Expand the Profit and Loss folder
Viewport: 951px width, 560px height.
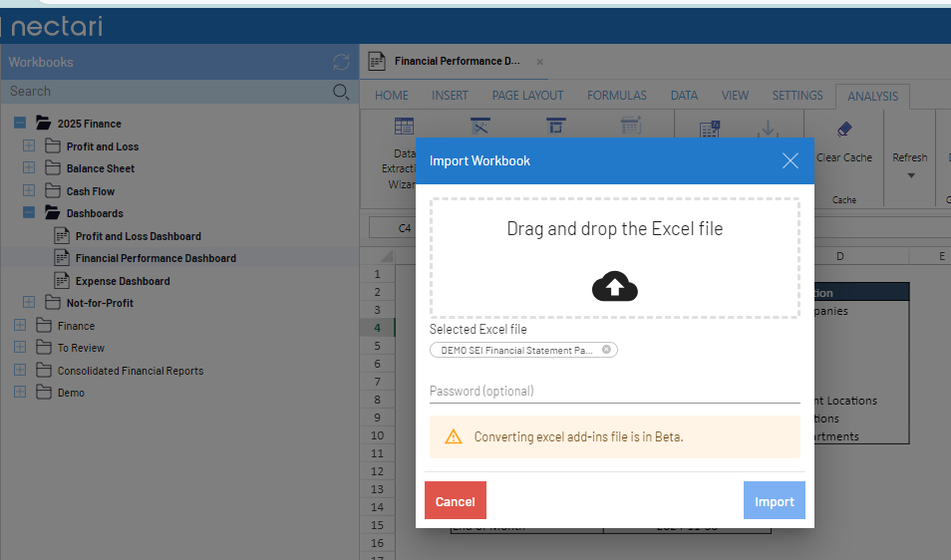pos(29,146)
